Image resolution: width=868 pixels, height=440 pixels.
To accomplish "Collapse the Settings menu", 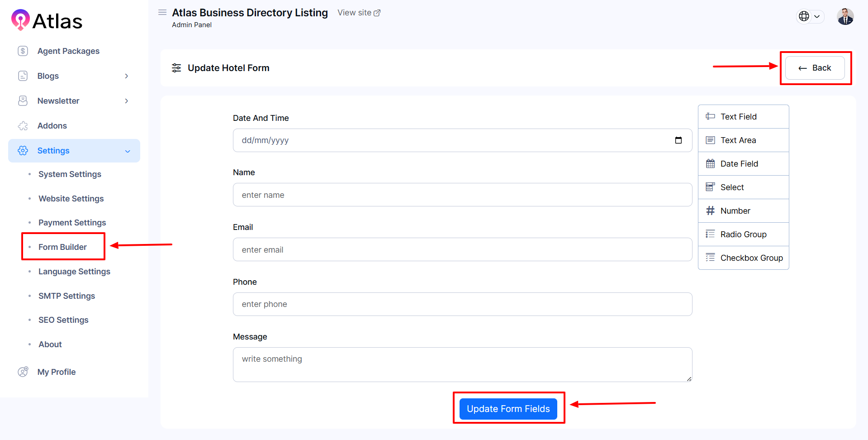I will [127, 151].
